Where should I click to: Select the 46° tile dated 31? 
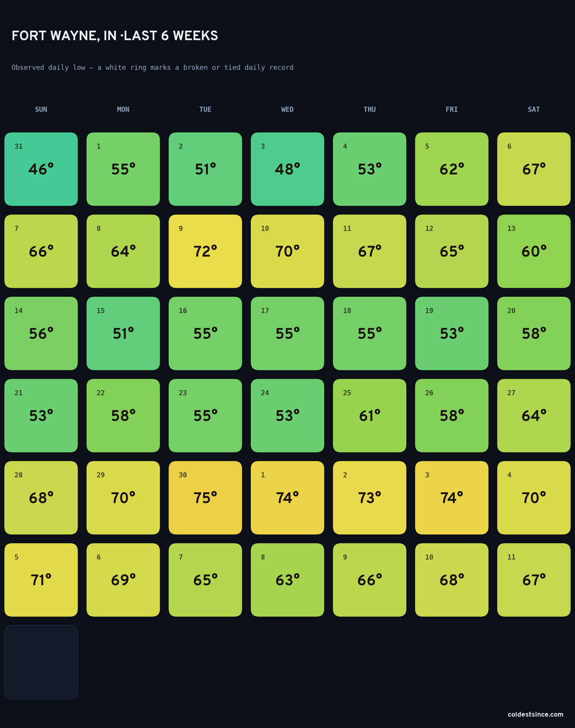click(x=41, y=169)
